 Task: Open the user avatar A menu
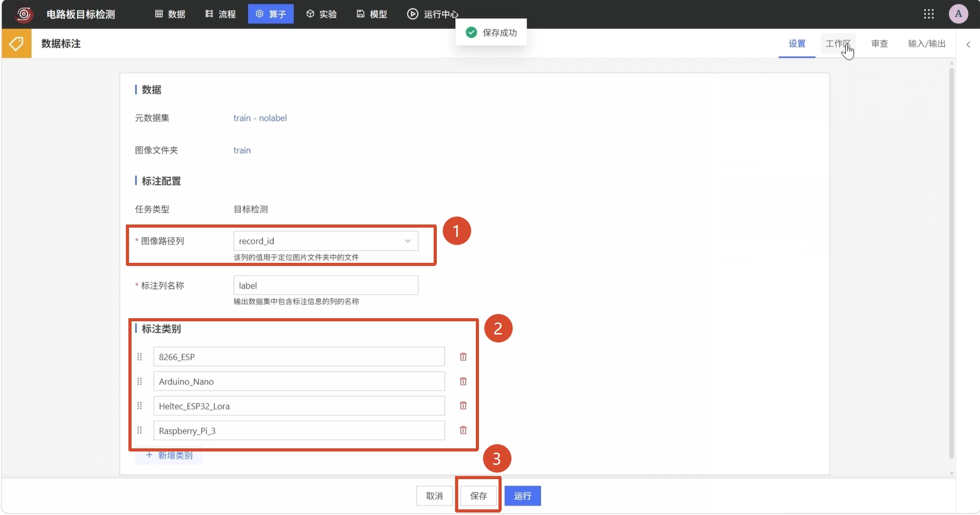click(958, 14)
